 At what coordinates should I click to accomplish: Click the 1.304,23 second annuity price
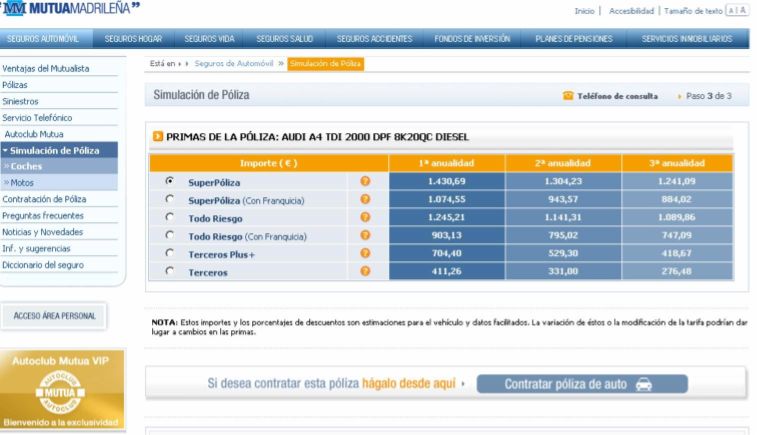[x=563, y=181]
